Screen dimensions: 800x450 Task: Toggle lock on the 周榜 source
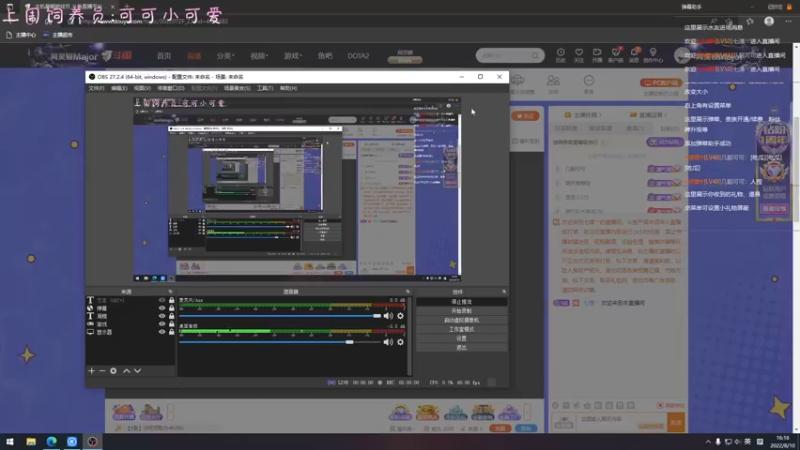[171, 316]
